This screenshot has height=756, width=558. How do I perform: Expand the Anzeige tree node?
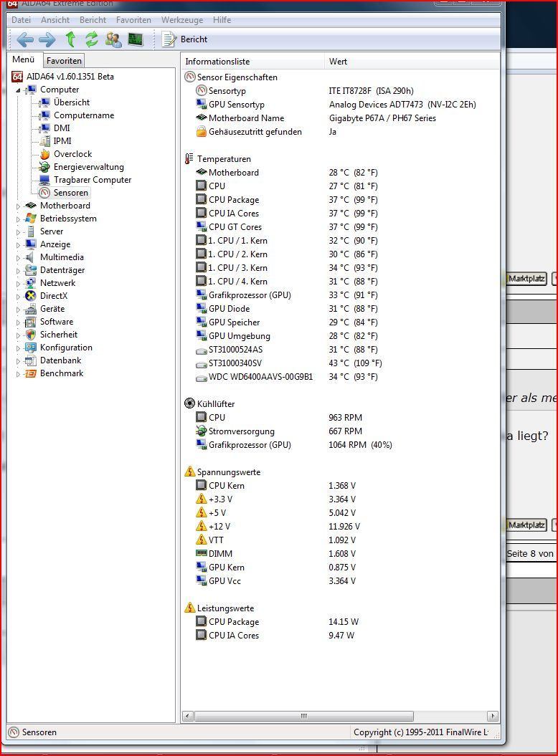tap(19, 245)
